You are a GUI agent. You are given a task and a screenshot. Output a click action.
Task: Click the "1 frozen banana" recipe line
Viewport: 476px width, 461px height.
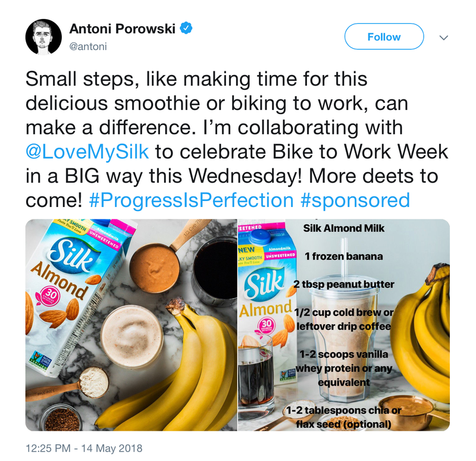pos(344,256)
